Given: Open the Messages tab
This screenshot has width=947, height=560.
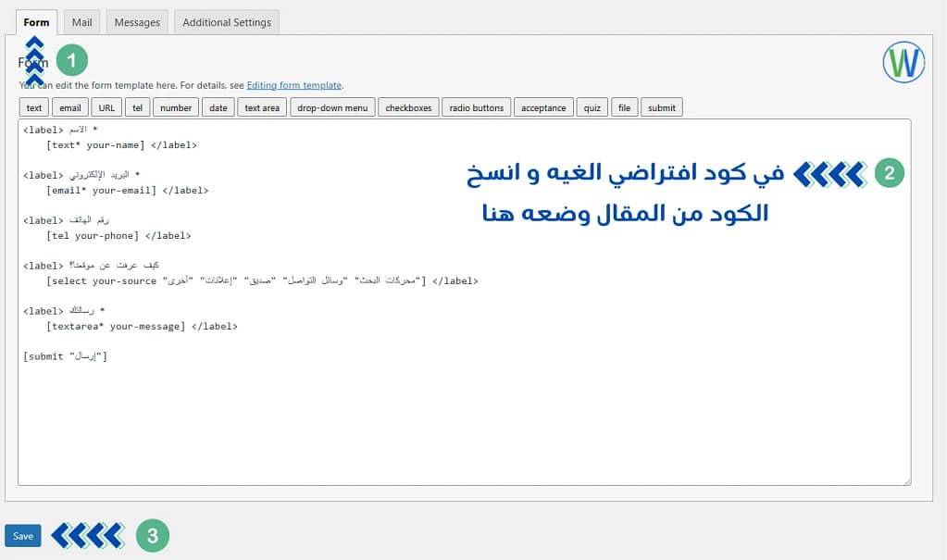Looking at the screenshot, I should click(136, 22).
